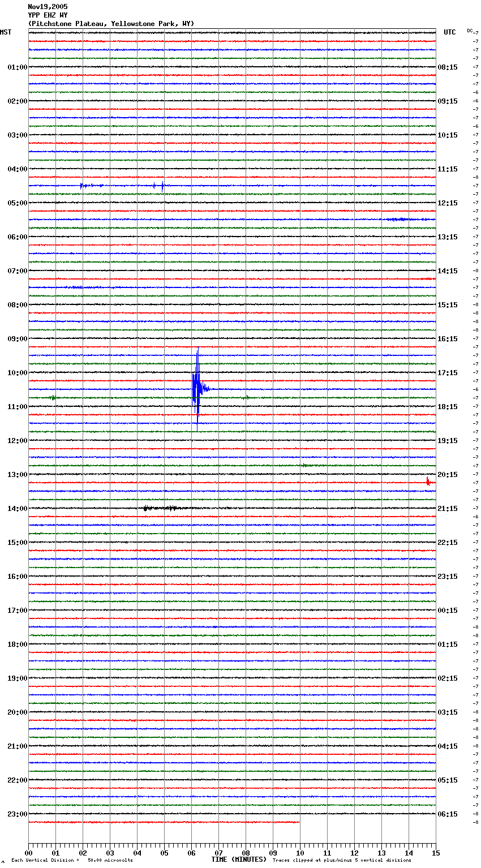This screenshot has width=481, height=868.
Task: Click the Pitchstone Plateau location title
Action: 111,24
